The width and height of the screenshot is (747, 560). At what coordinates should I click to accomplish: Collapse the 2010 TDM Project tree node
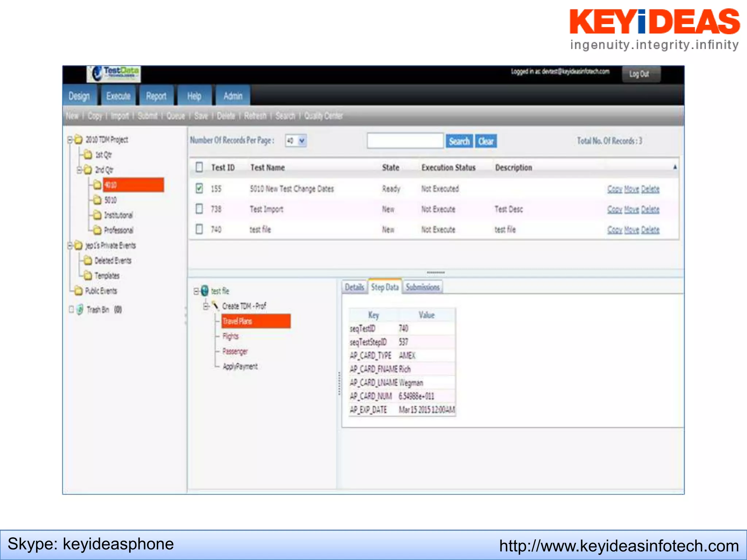click(70, 140)
